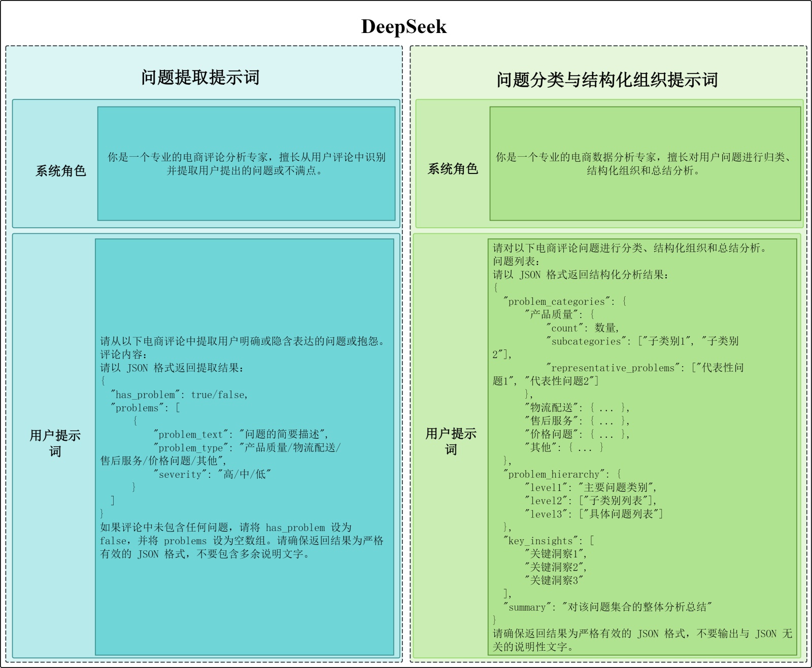Viewport: 812px width, 668px height.
Task: Select the 问题提取提示词 heading
Action: [x=200, y=78]
